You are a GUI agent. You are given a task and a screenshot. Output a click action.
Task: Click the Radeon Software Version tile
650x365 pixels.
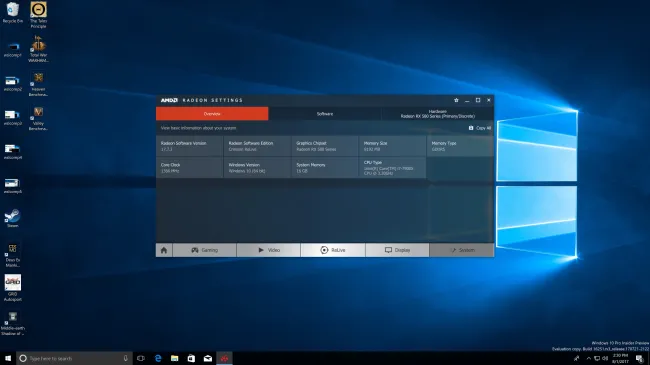pos(189,146)
